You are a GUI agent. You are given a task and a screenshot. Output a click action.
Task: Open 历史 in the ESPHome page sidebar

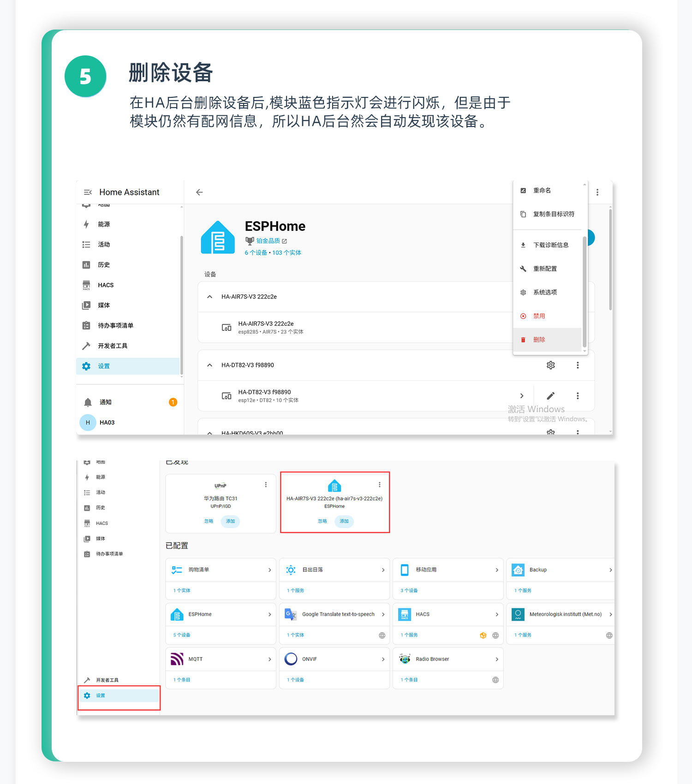tap(128, 265)
